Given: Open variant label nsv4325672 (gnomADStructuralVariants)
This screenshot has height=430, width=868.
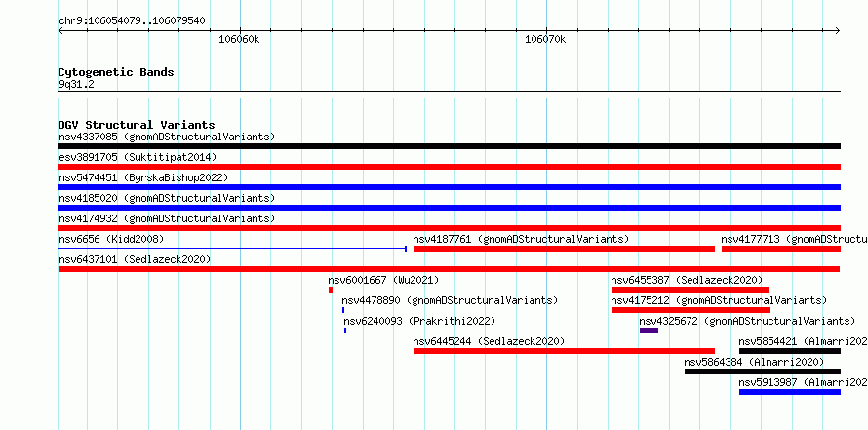Looking at the screenshot, I should click(747, 321).
